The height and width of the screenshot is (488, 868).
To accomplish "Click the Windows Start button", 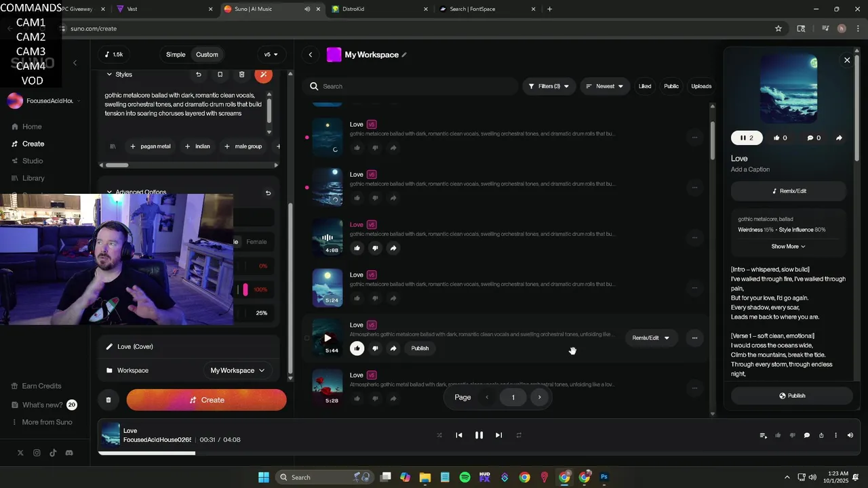I will click(x=263, y=477).
